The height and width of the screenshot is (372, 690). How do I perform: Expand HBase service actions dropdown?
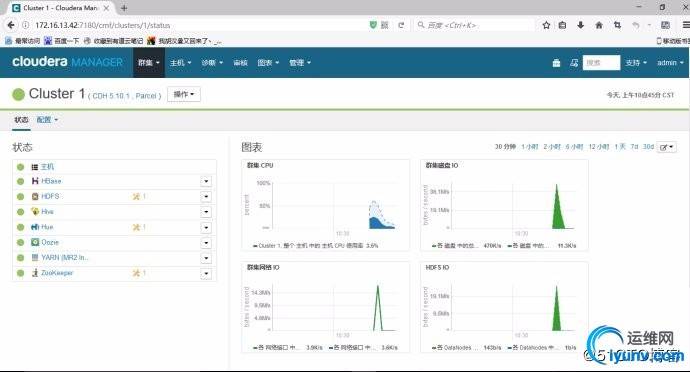click(206, 181)
